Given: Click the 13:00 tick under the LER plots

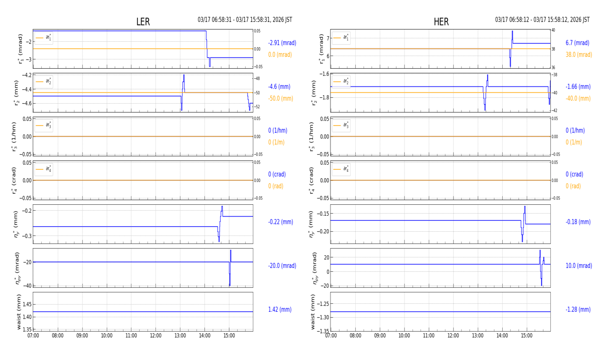Looking at the screenshot, I should (180, 336).
